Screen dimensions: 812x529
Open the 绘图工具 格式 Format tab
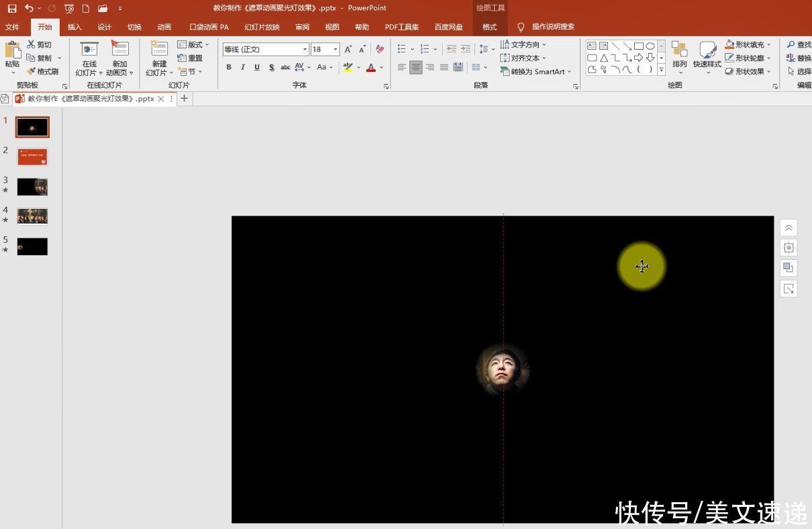click(489, 27)
